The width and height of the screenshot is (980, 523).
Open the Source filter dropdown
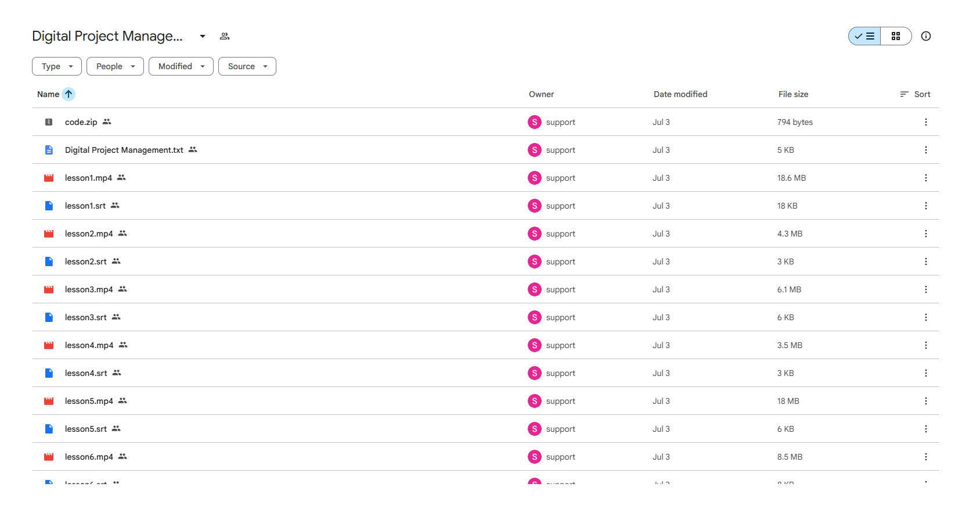point(247,66)
